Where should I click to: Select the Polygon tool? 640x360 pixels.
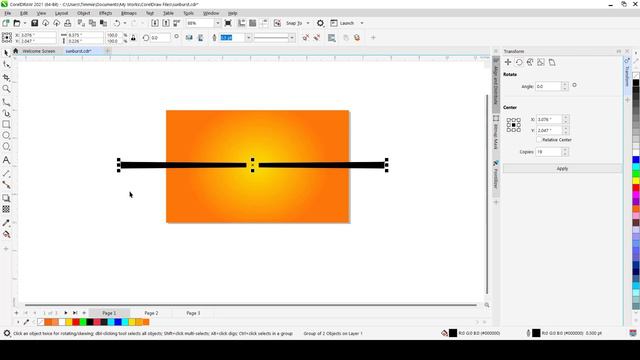point(6,147)
